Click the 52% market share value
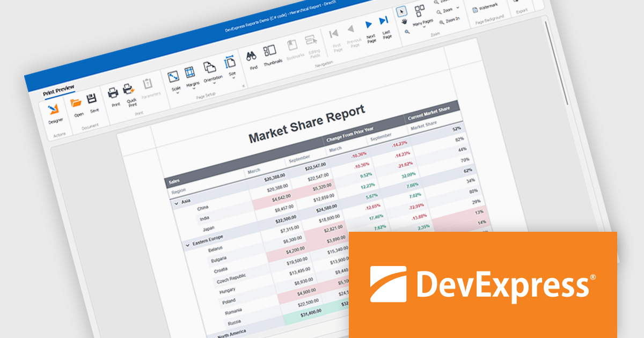 457,129
